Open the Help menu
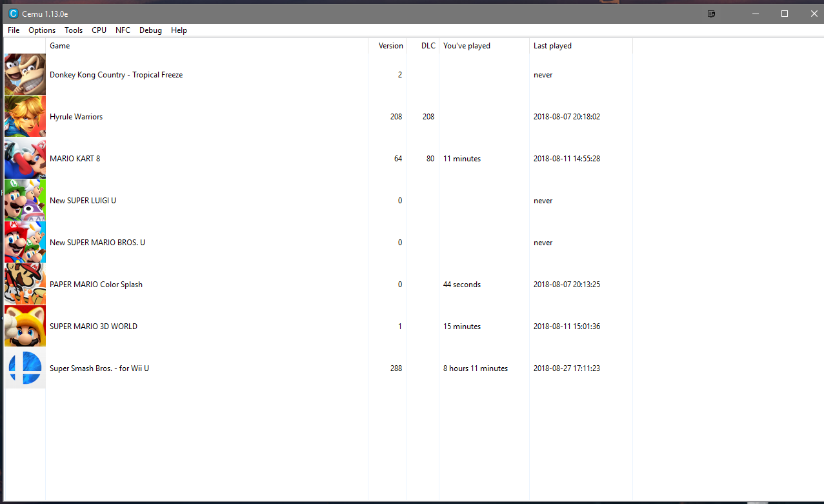Viewport: 824px width, 504px height. [179, 30]
